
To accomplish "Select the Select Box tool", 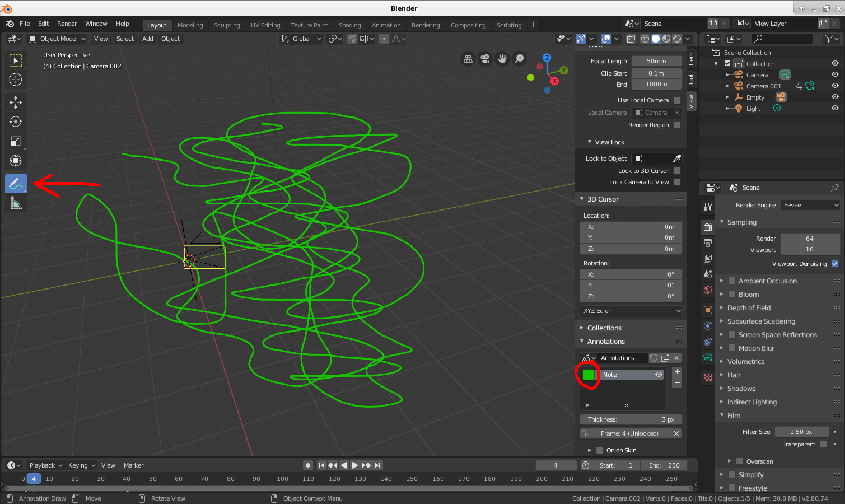I will (16, 60).
